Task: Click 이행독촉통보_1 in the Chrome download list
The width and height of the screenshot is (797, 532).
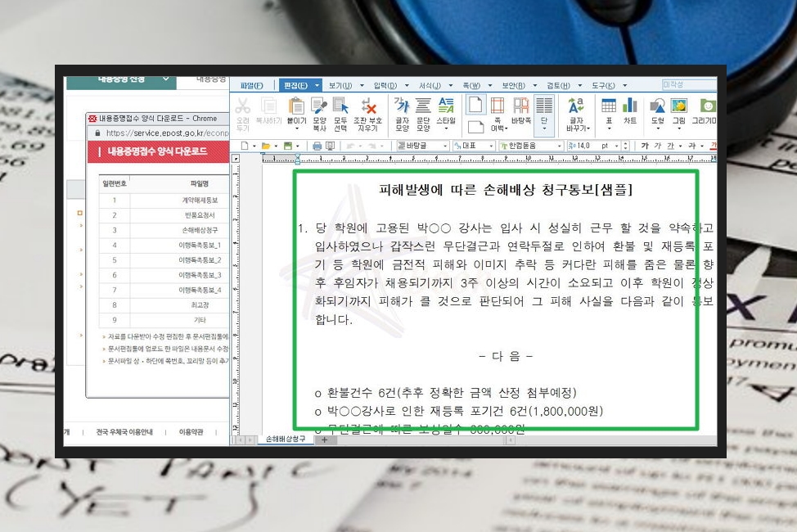Action: pos(200,246)
